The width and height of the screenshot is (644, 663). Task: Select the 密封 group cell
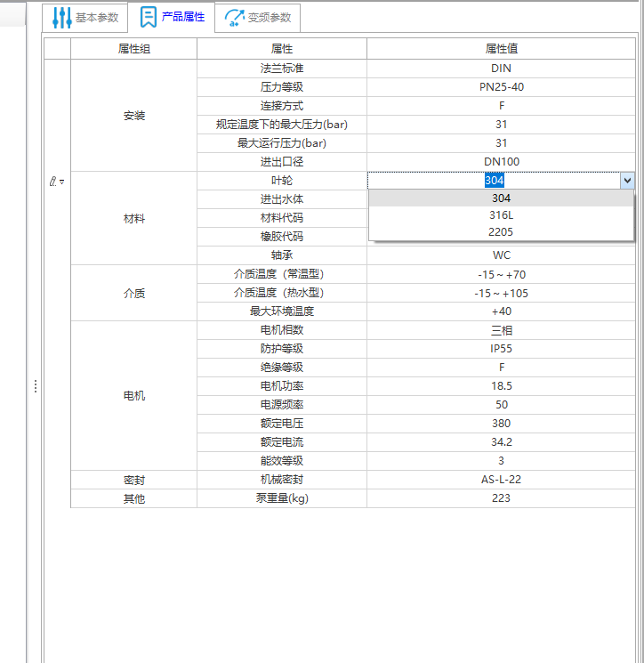134,480
